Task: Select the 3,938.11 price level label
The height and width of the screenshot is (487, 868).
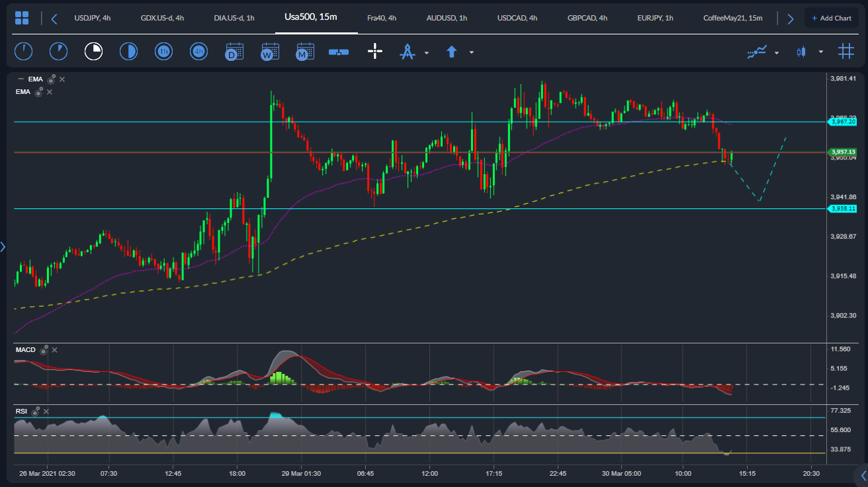Action: [843, 208]
